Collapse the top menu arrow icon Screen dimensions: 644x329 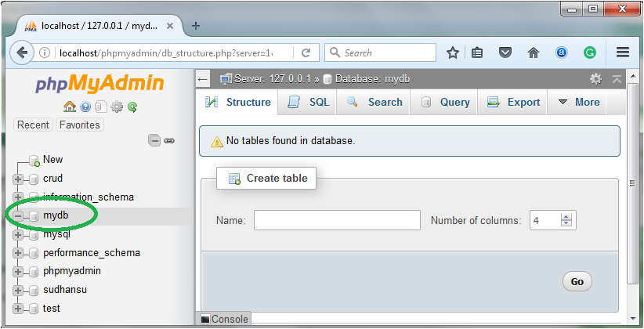tap(617, 79)
